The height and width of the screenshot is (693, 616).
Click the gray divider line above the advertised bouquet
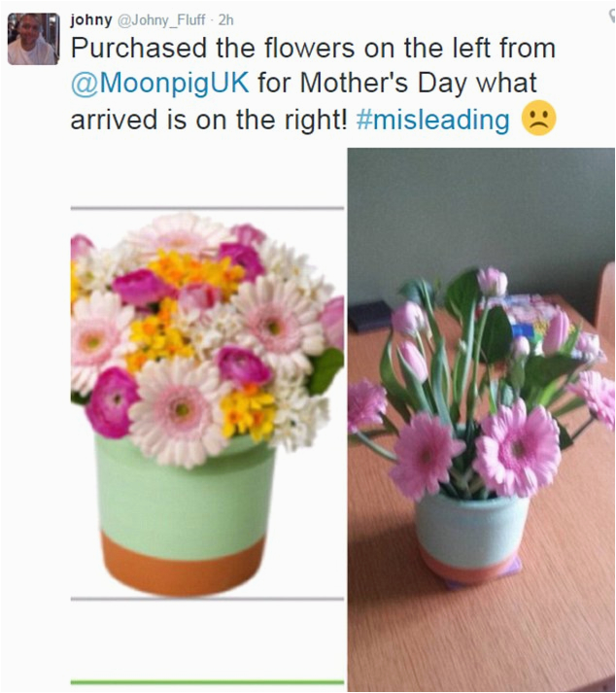[x=207, y=208]
